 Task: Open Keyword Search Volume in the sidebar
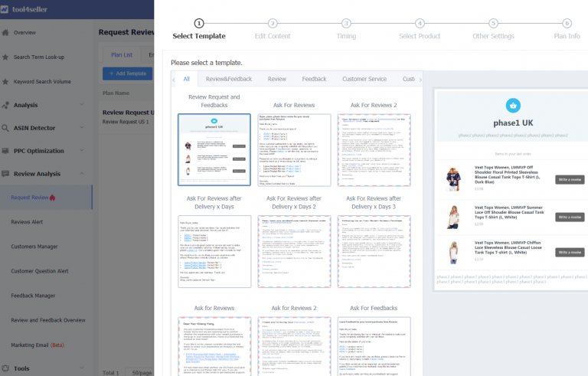pyautogui.click(x=42, y=81)
